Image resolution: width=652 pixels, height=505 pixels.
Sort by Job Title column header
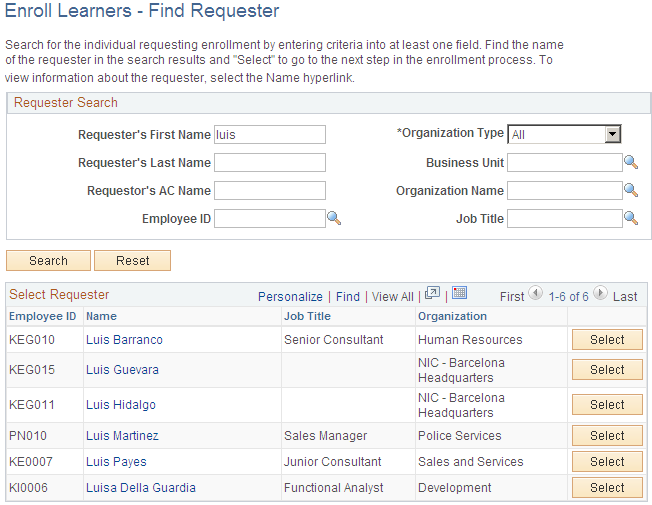[x=307, y=316]
